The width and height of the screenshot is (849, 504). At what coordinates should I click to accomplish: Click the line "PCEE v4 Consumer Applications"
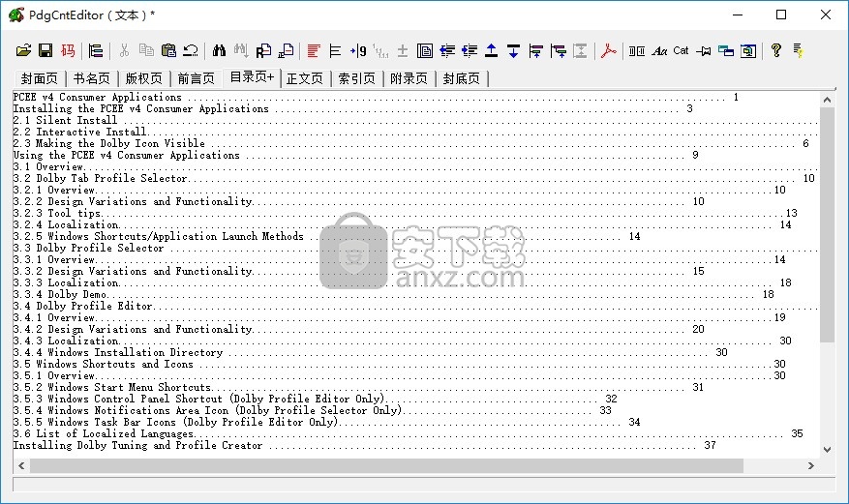click(x=376, y=98)
